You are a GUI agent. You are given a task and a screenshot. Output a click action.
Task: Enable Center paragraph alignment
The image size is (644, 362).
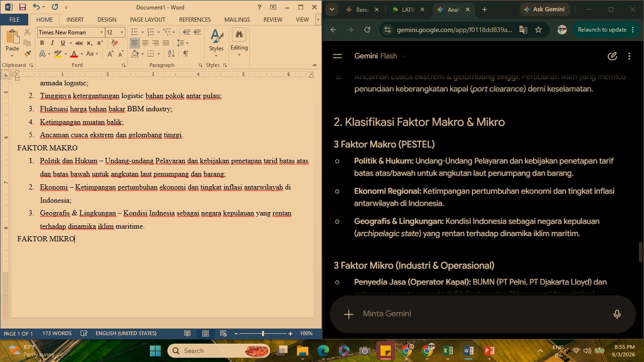(x=145, y=43)
